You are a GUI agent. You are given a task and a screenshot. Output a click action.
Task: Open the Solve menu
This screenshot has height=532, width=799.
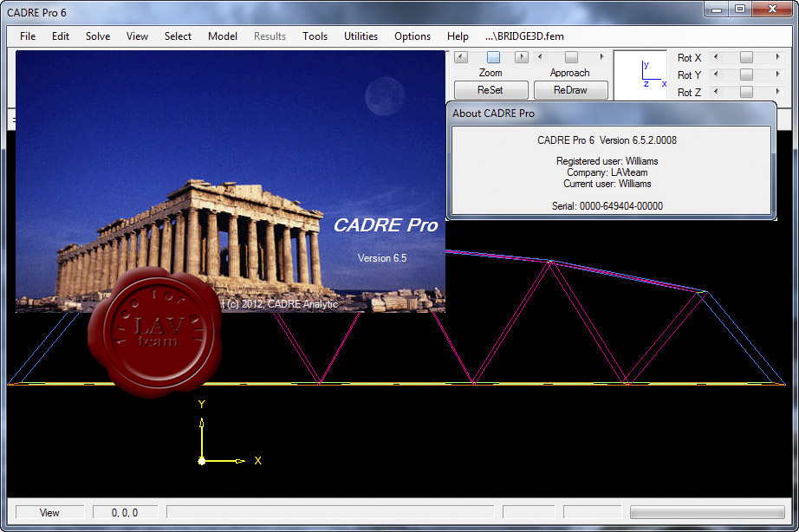pos(98,36)
